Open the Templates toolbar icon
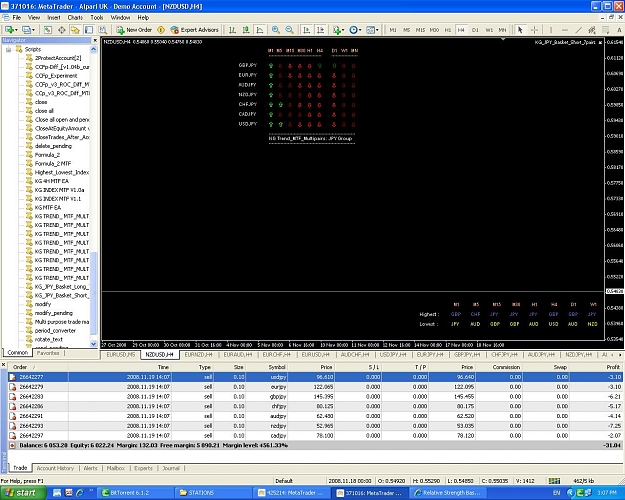Screen dimensions: 625x500 pos(370,30)
